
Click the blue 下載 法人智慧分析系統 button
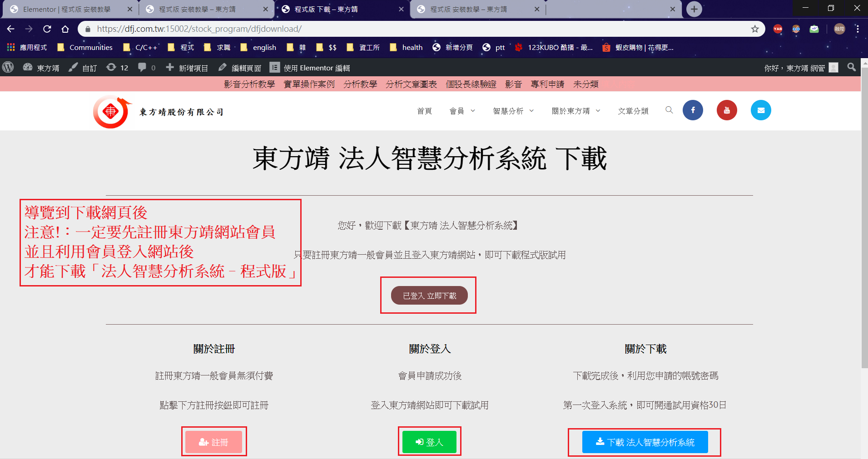(x=645, y=442)
